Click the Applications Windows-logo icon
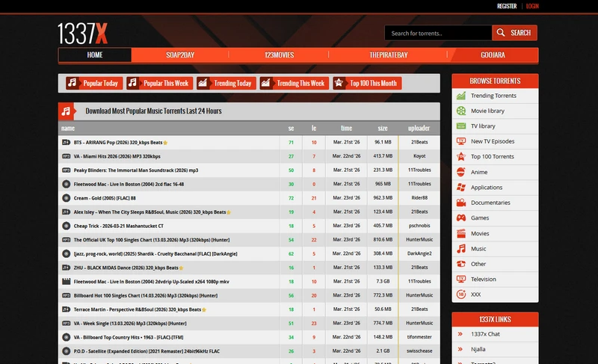This screenshot has height=364, width=598. pyautogui.click(x=462, y=188)
